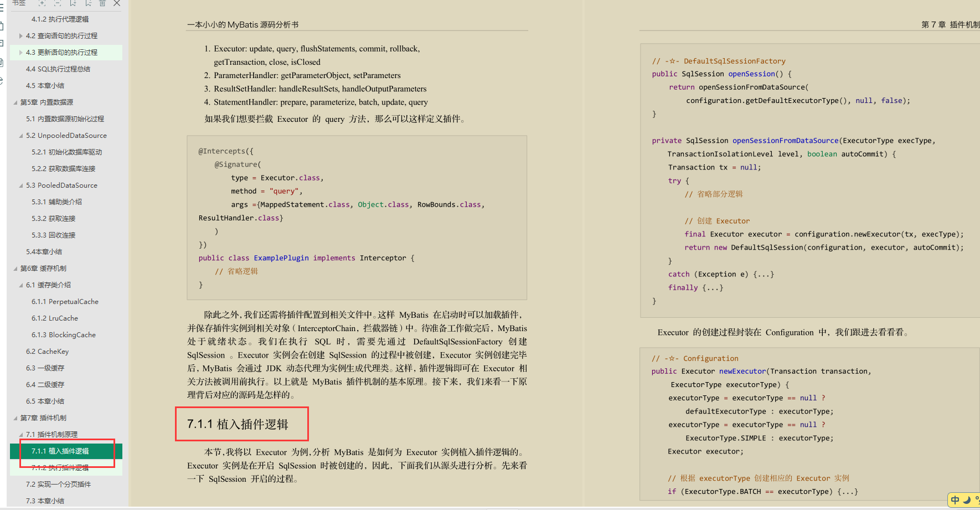Go to 5.2.1 初始化数据库驱动
The height and width of the screenshot is (510, 980).
click(x=66, y=152)
